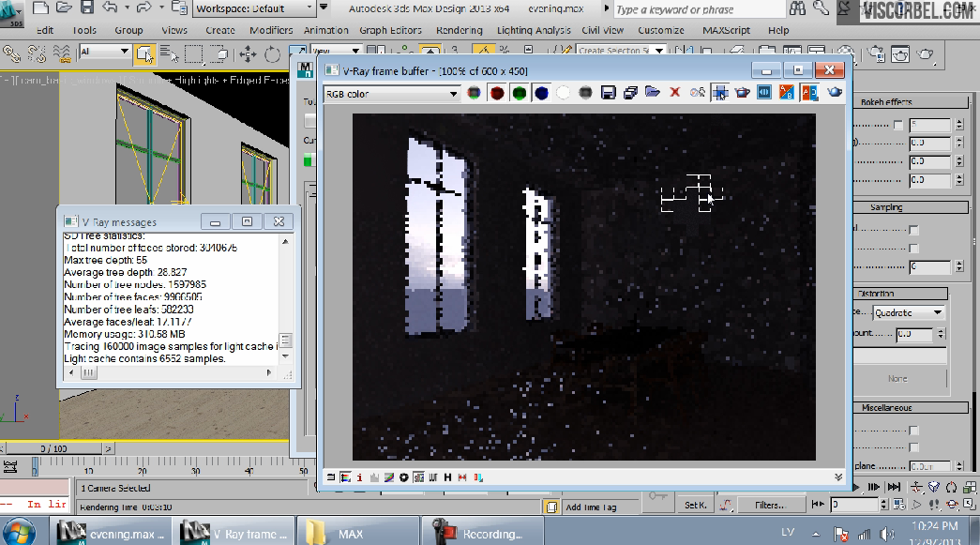
Task: Undo the last action with arrow icon
Action: pos(110,8)
